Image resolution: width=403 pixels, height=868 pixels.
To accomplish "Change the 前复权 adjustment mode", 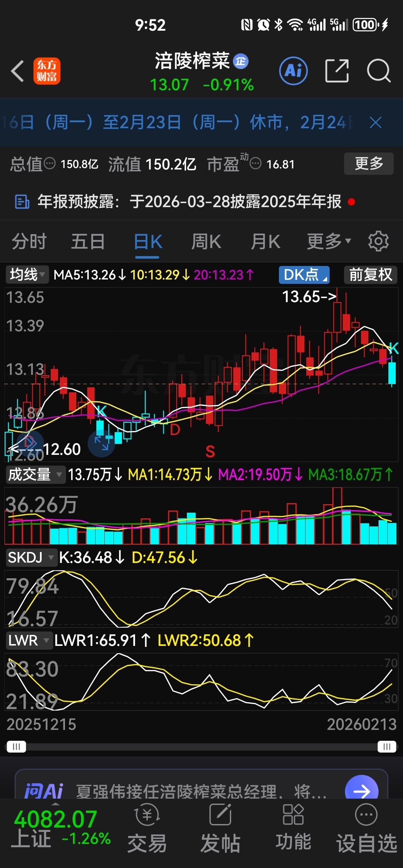I will pos(371,275).
